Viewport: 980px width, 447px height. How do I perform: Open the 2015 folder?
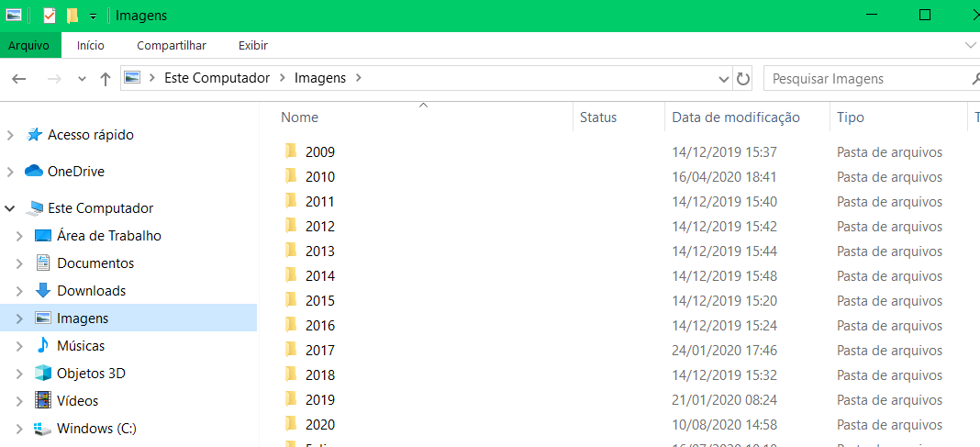tap(320, 301)
